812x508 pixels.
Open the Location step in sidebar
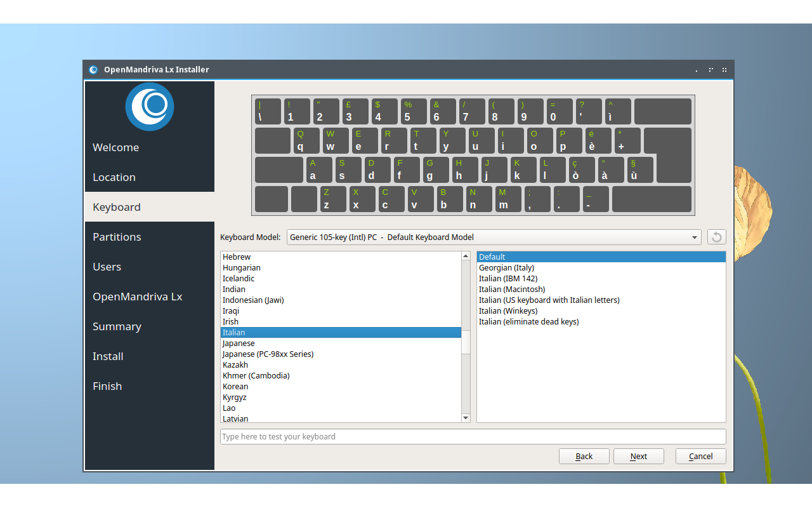coord(114,177)
